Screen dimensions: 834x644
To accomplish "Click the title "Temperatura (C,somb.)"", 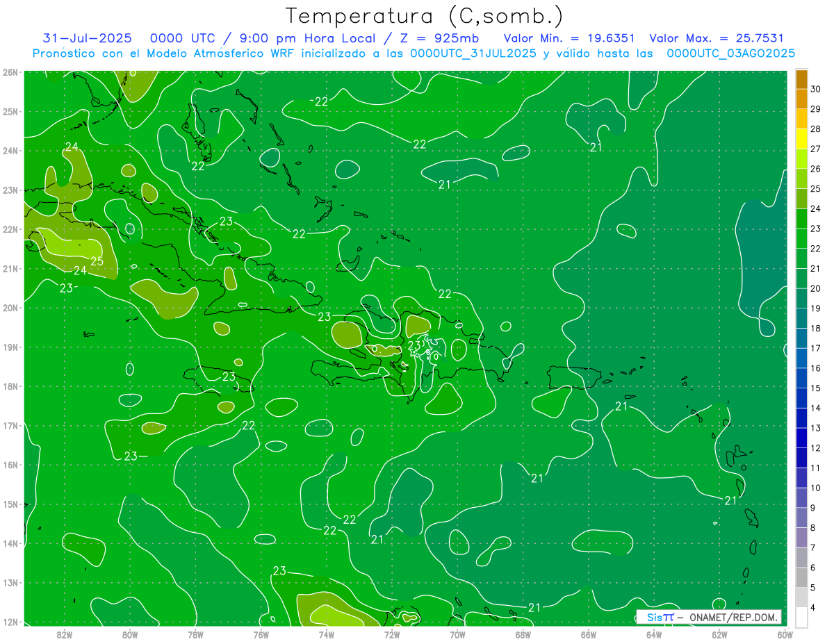I will 424,16.
